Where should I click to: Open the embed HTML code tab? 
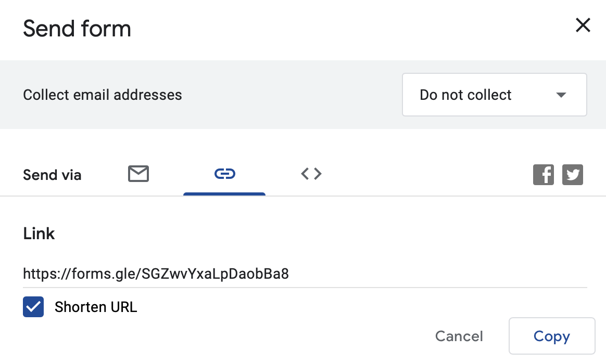[311, 174]
